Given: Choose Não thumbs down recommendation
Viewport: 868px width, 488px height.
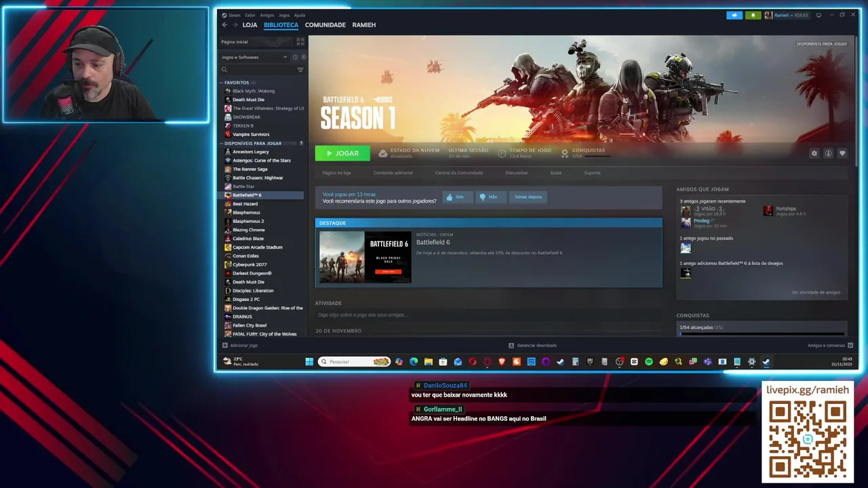Looking at the screenshot, I should [490, 197].
